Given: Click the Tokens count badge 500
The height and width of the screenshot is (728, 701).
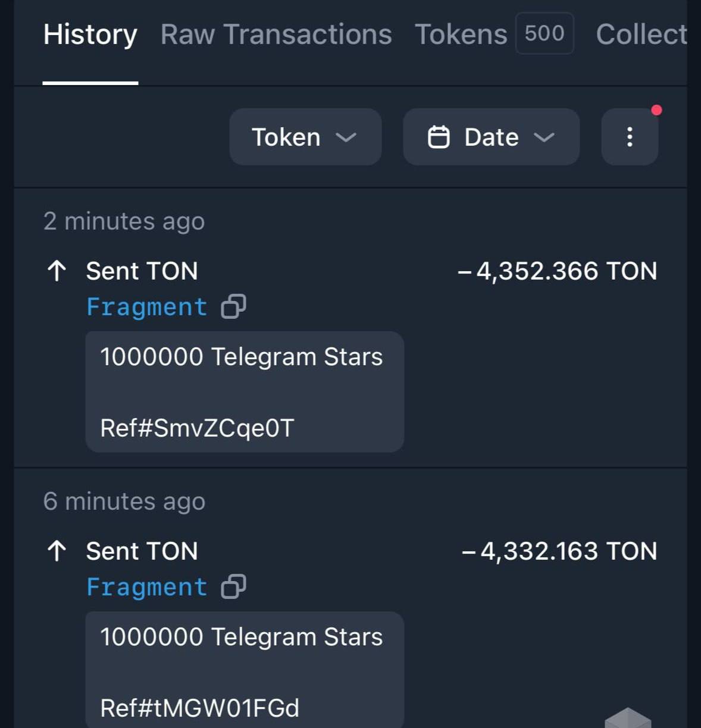Looking at the screenshot, I should click(544, 33).
